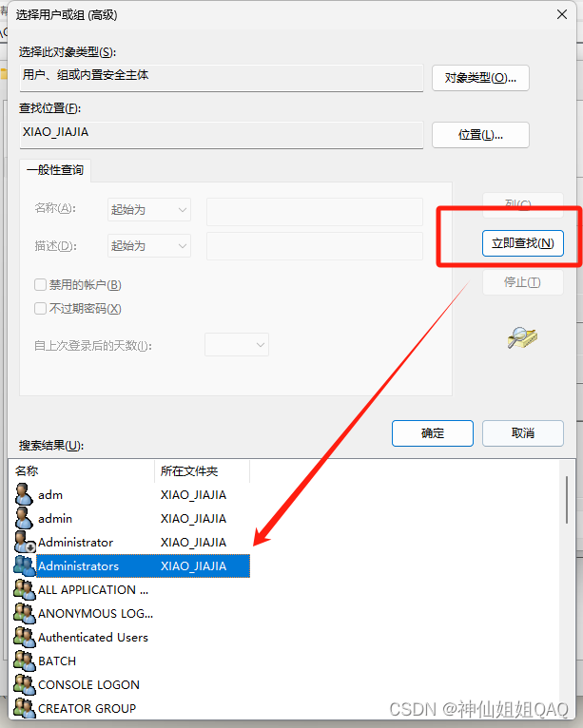Click the BATCH group icon
Screen dimensions: 583x728
(x=25, y=661)
